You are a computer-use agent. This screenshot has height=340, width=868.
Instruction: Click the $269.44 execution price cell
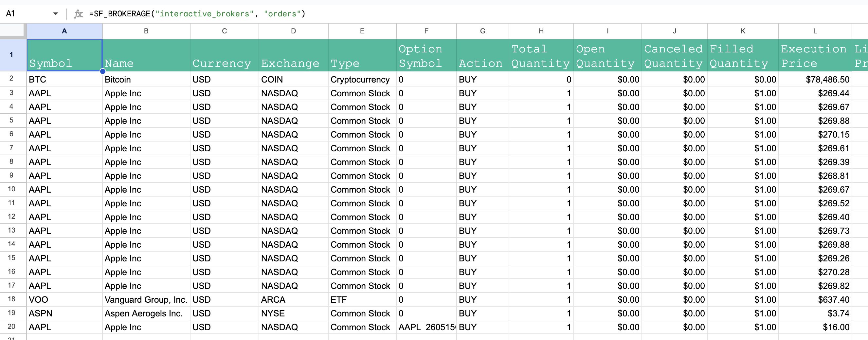click(815, 93)
